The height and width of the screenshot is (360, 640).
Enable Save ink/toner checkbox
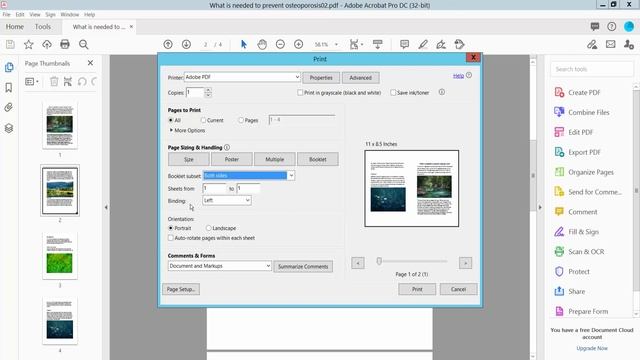pos(393,93)
